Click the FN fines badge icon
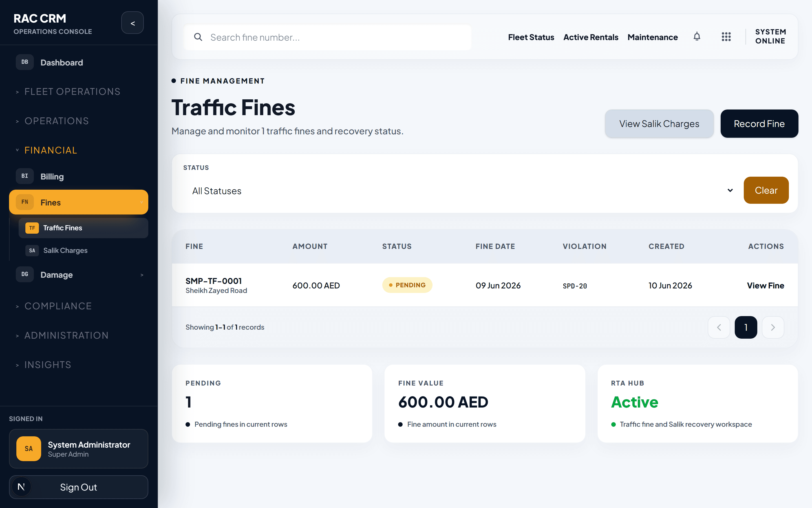This screenshot has width=812, height=508. [25, 202]
